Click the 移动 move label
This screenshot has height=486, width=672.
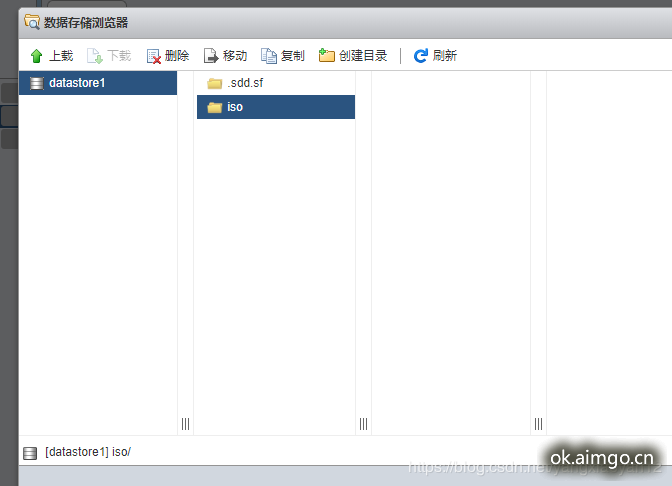(235, 56)
